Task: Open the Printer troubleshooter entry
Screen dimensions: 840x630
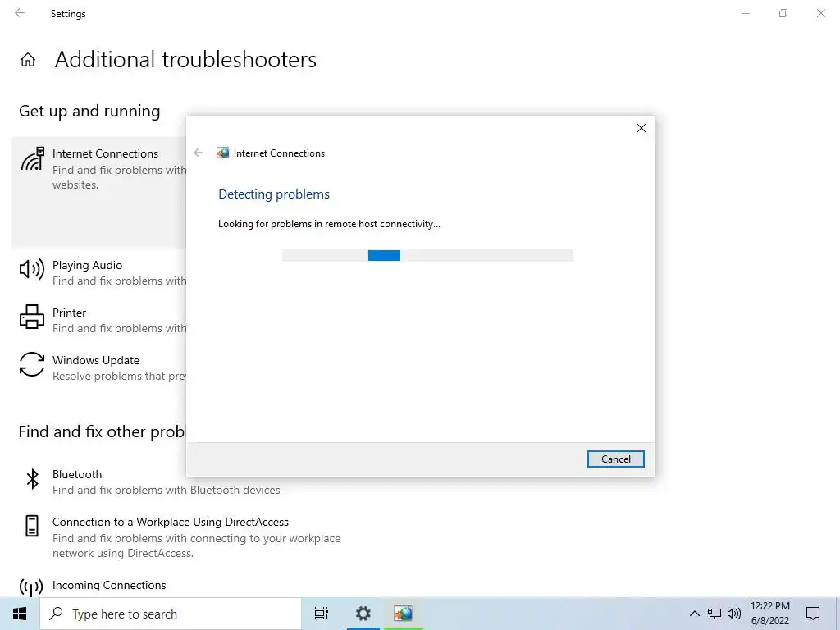Action: (99, 321)
